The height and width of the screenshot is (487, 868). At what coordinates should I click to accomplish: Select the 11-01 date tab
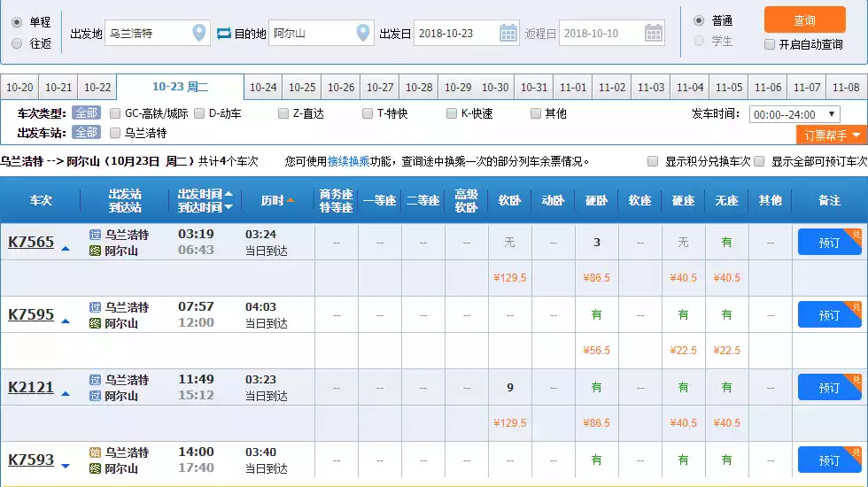(573, 88)
